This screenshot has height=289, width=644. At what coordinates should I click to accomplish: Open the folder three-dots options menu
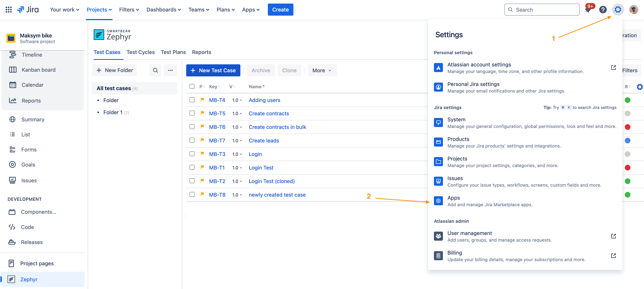coord(170,70)
